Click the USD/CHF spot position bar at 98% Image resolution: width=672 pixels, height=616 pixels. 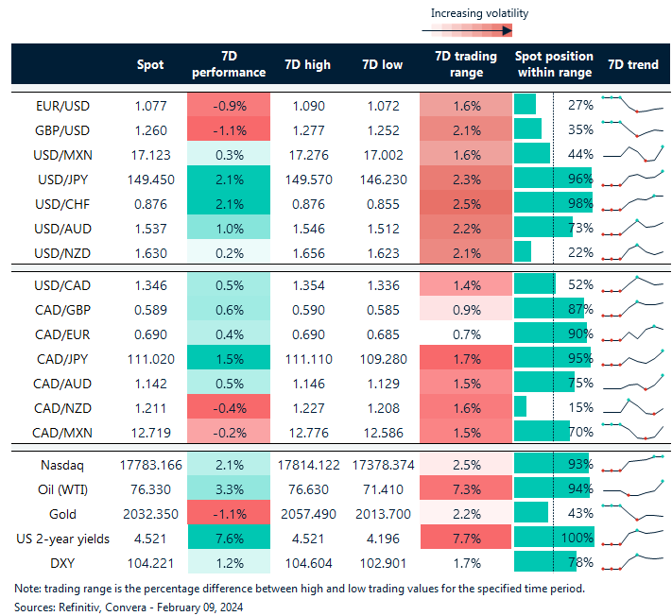click(552, 201)
